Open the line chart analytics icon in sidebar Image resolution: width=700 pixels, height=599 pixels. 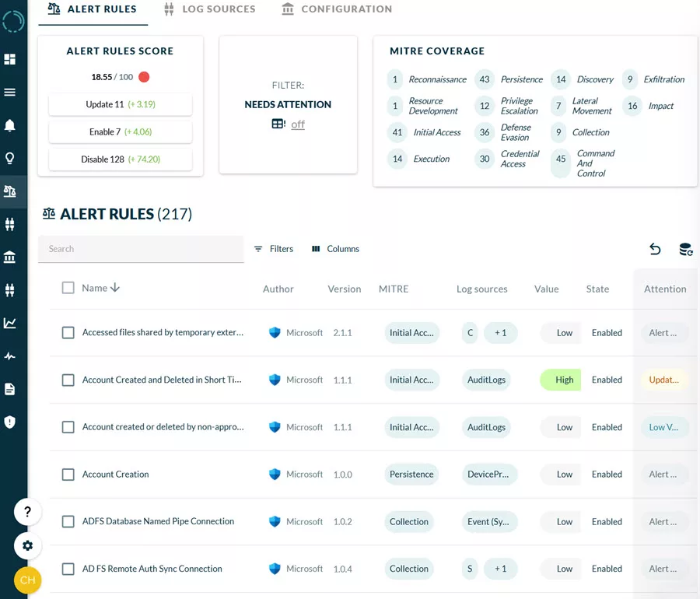pos(10,323)
